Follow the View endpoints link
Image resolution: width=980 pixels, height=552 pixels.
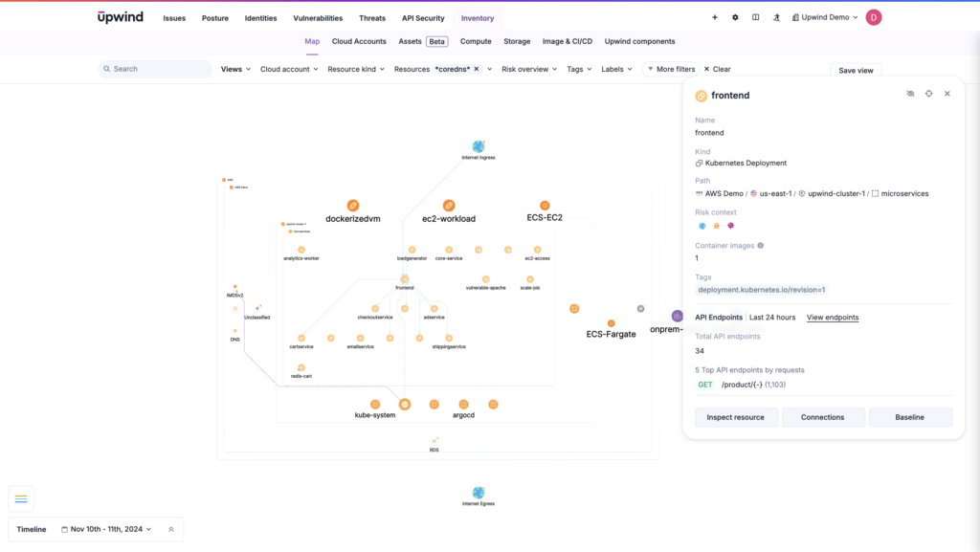(x=832, y=318)
